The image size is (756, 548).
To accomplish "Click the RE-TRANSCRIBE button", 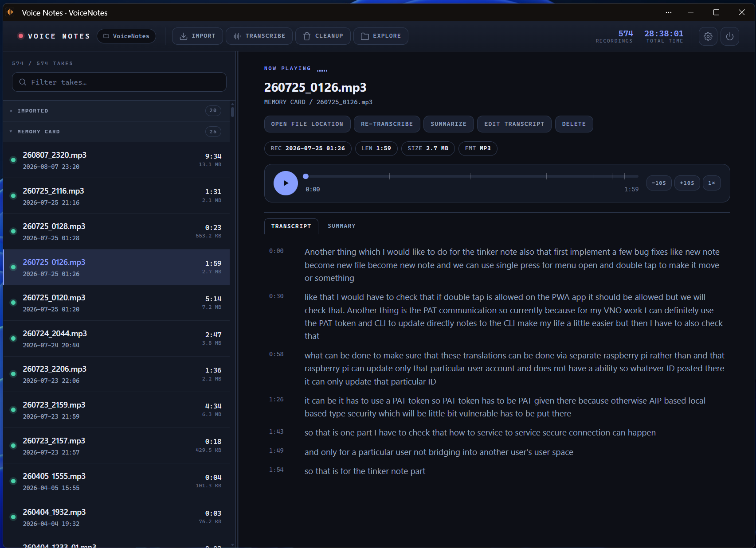I will pos(387,124).
